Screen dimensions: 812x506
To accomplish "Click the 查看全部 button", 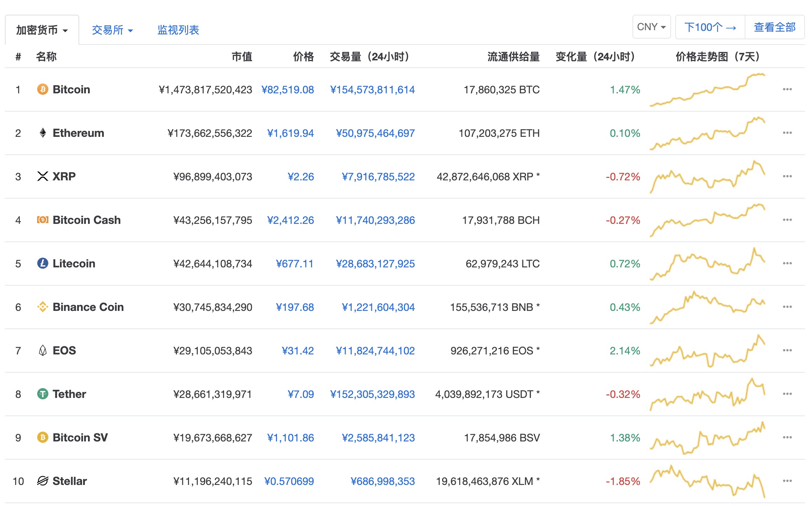I will pos(775,27).
